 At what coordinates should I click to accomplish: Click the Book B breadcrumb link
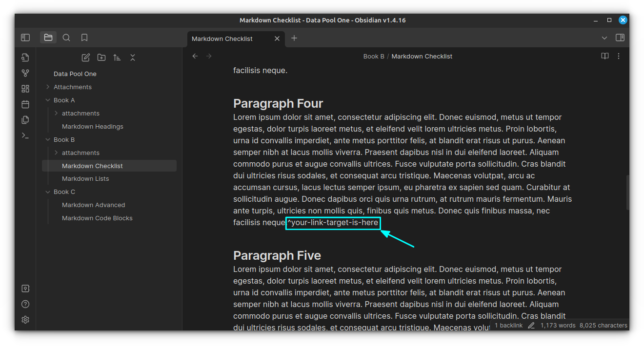click(374, 56)
